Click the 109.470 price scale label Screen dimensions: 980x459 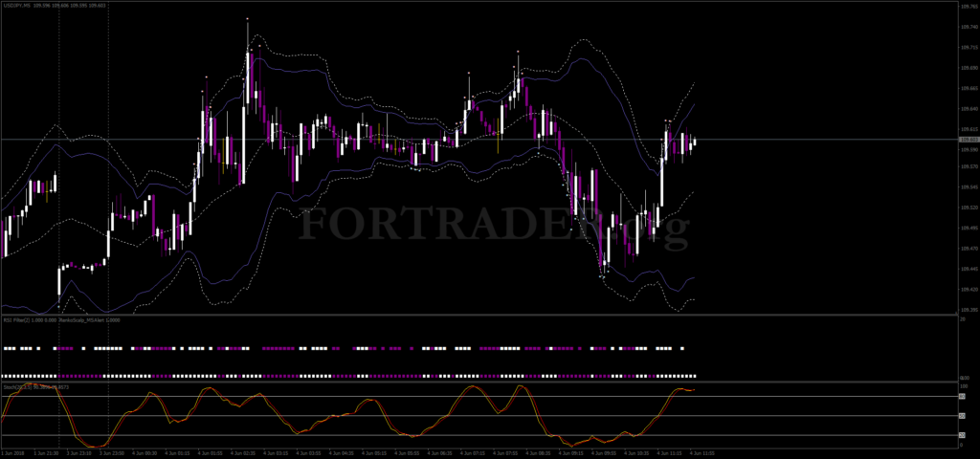pyautogui.click(x=969, y=249)
